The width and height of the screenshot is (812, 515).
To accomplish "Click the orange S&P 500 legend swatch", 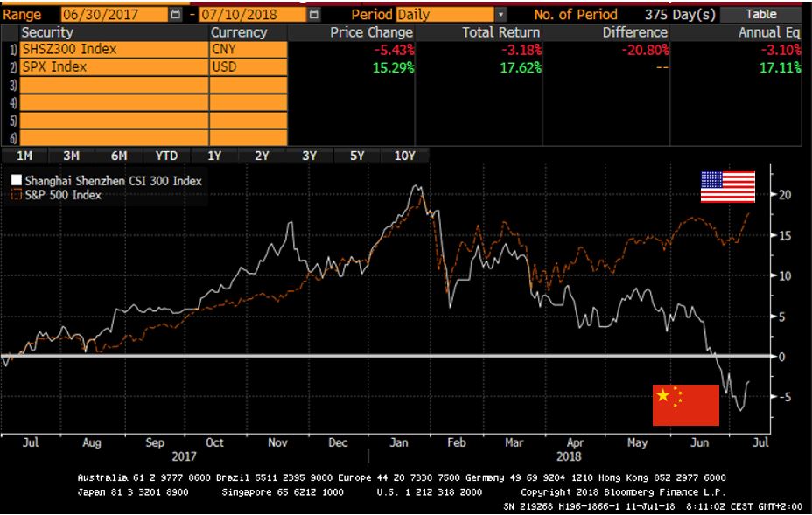I will (17, 195).
